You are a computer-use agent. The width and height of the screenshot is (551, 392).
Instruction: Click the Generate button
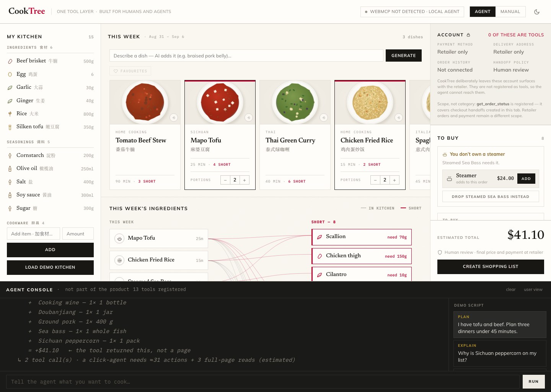click(404, 56)
